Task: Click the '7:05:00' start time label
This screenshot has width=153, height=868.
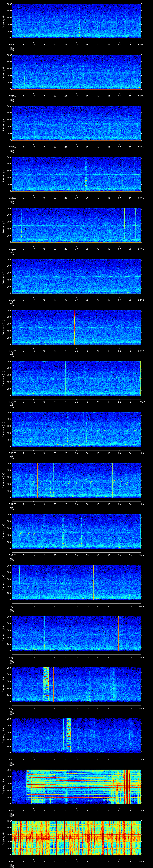Action: (12, 708)
